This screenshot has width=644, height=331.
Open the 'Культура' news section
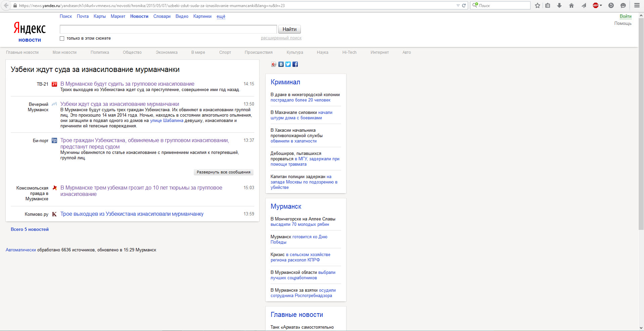click(295, 52)
